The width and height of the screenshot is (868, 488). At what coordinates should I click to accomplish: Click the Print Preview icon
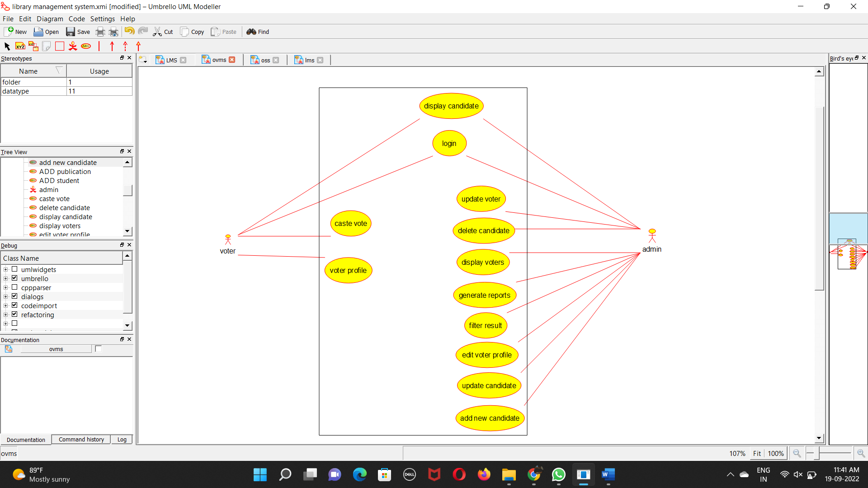[x=113, y=32]
